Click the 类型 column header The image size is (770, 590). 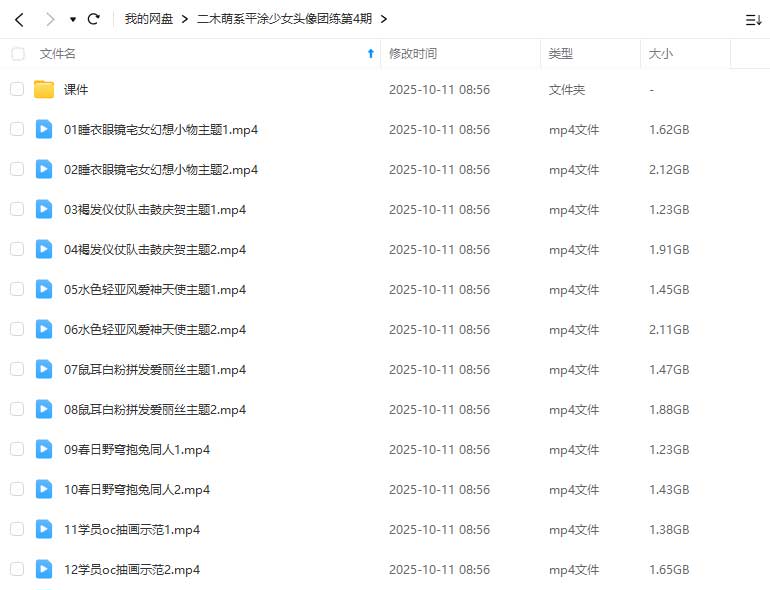(561, 54)
